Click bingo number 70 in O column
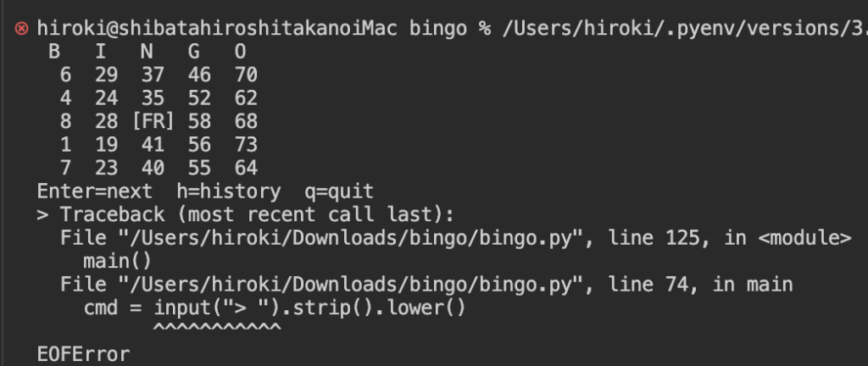 [245, 75]
